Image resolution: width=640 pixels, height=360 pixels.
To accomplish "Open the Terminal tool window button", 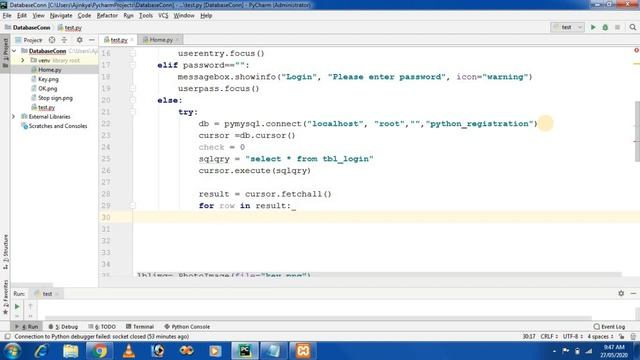I will click(140, 327).
